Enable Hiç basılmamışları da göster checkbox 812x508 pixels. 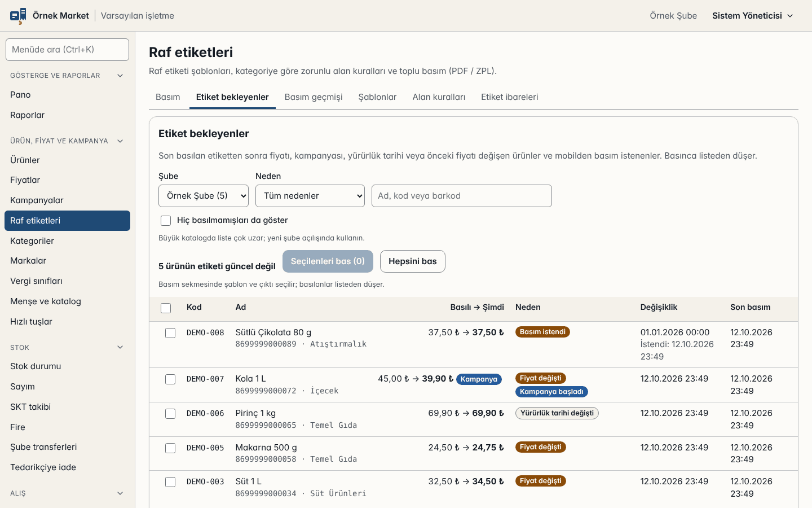(166, 221)
